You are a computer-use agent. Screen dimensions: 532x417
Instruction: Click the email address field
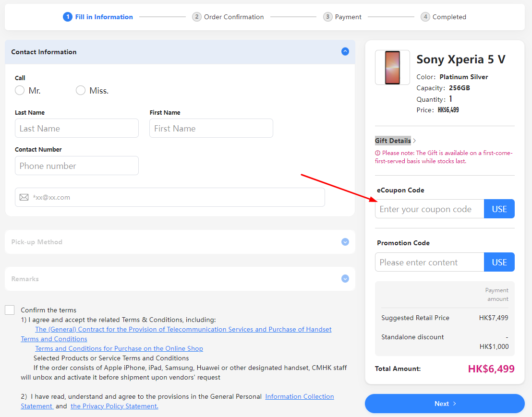point(169,197)
